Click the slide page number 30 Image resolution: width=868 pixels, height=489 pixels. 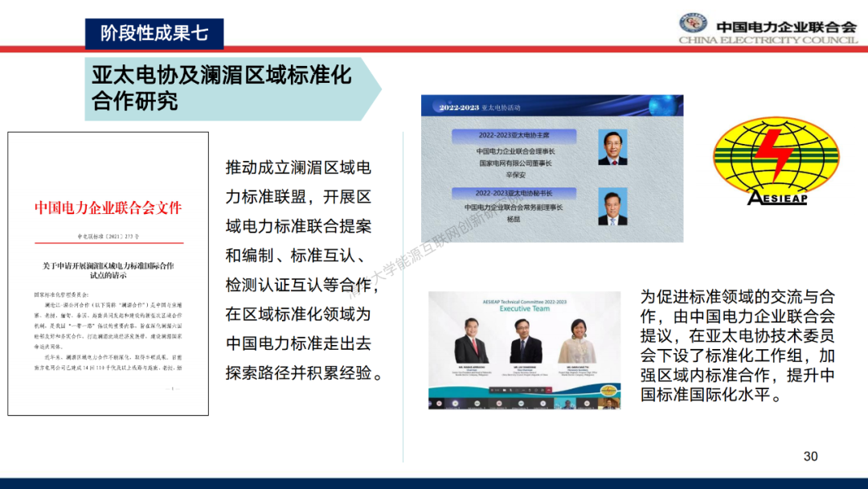(810, 456)
